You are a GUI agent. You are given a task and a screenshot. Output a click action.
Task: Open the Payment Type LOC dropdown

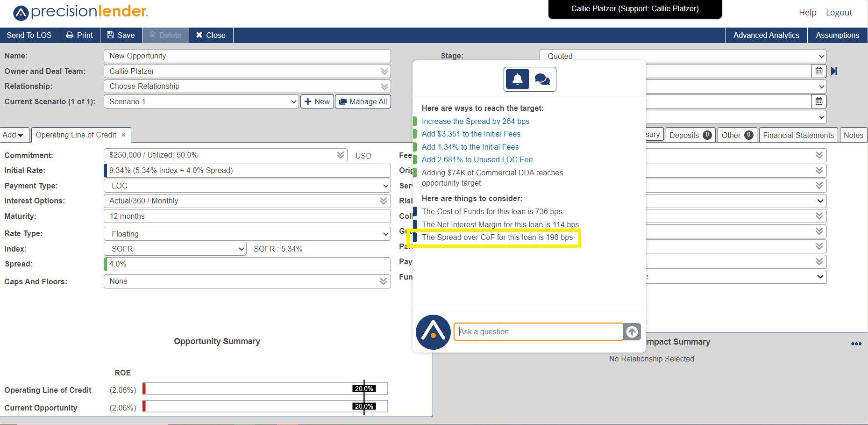(247, 186)
